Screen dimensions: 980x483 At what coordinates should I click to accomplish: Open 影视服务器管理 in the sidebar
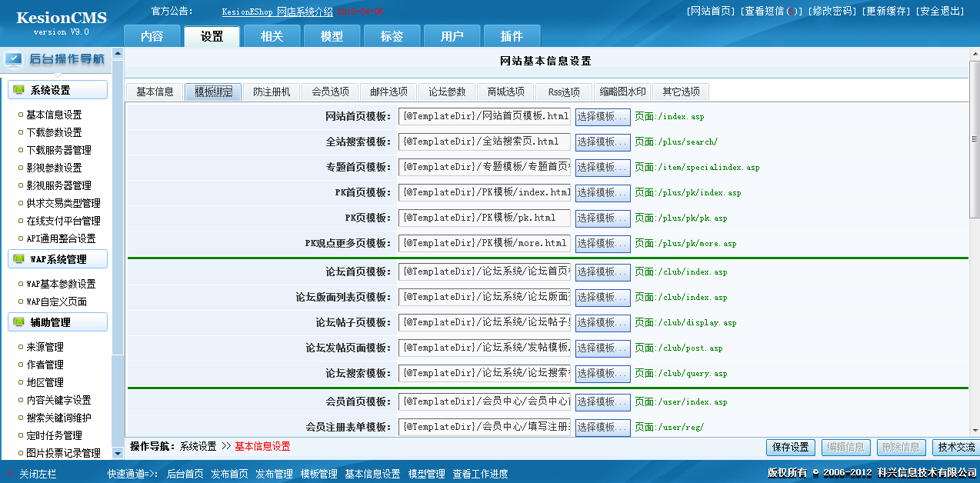tap(58, 186)
